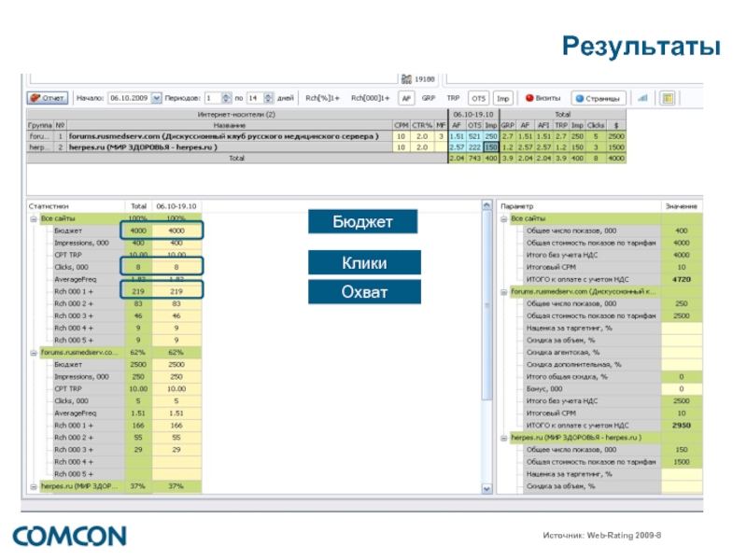
Task: Toggle the AF toolbar button
Action: tap(406, 98)
